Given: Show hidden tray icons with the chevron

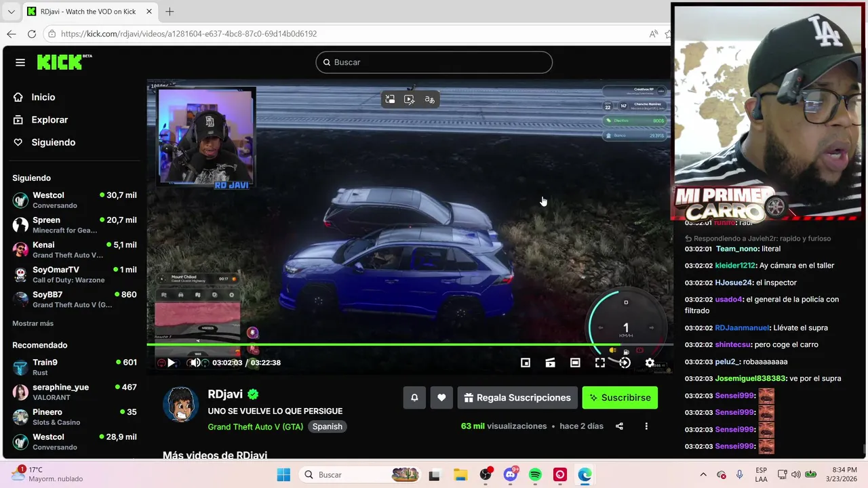Looking at the screenshot, I should [703, 475].
